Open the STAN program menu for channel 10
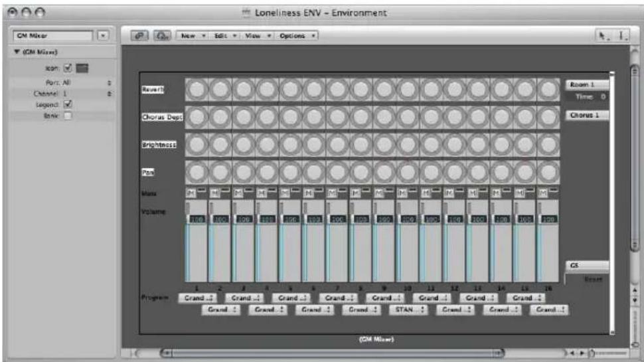The image size is (644, 362). 409,310
